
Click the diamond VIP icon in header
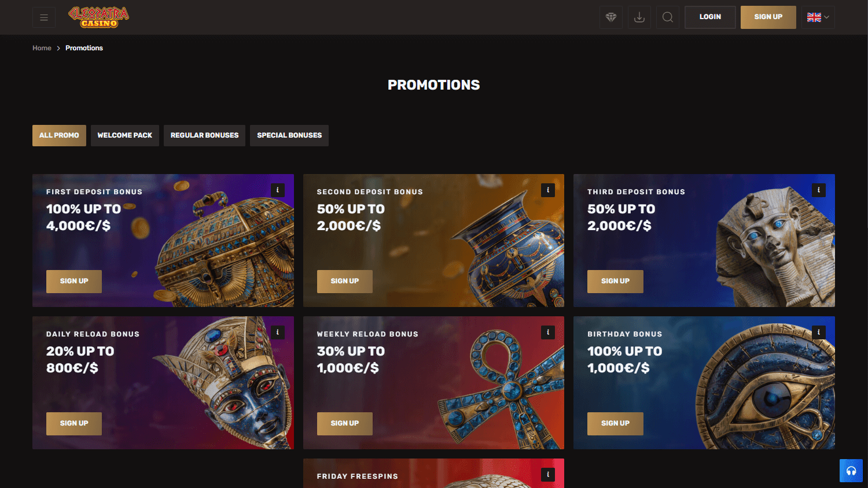611,17
